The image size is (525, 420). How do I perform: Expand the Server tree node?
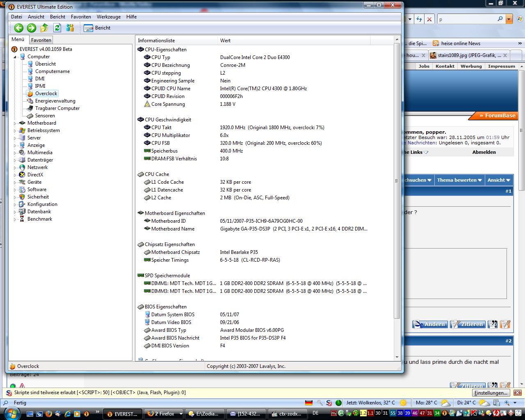click(x=15, y=138)
